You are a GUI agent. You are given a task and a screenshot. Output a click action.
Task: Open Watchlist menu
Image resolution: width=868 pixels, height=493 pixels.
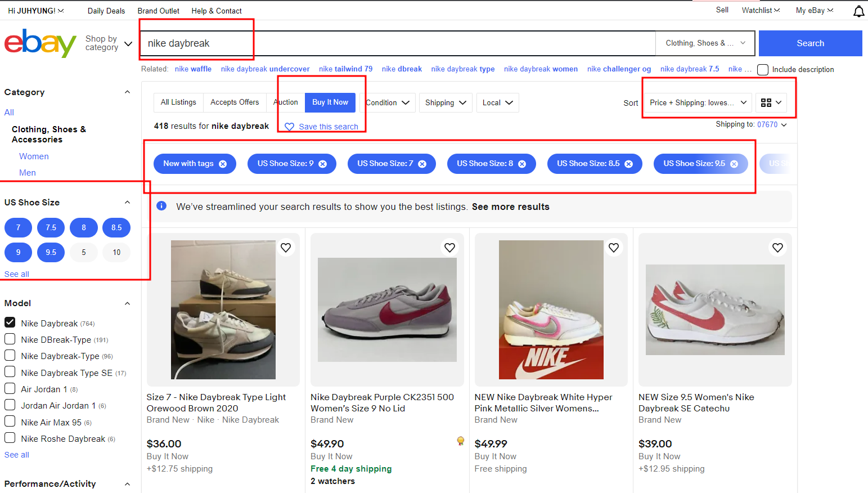tap(761, 10)
